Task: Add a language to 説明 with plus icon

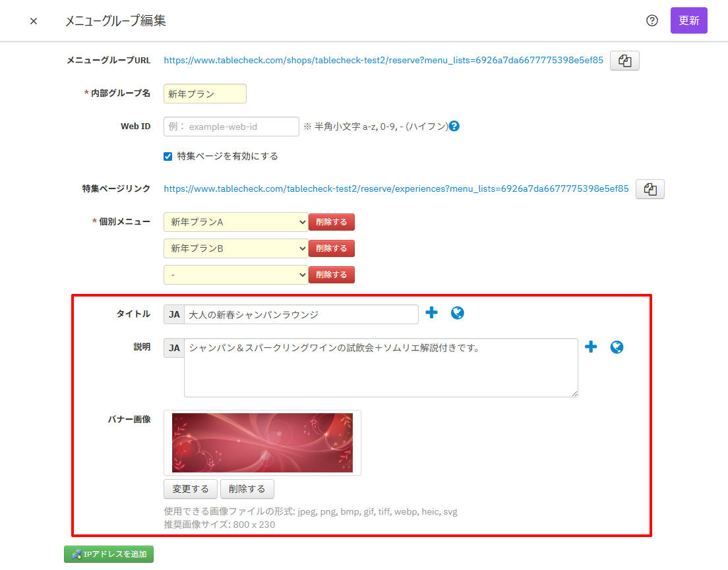Action: coord(591,347)
